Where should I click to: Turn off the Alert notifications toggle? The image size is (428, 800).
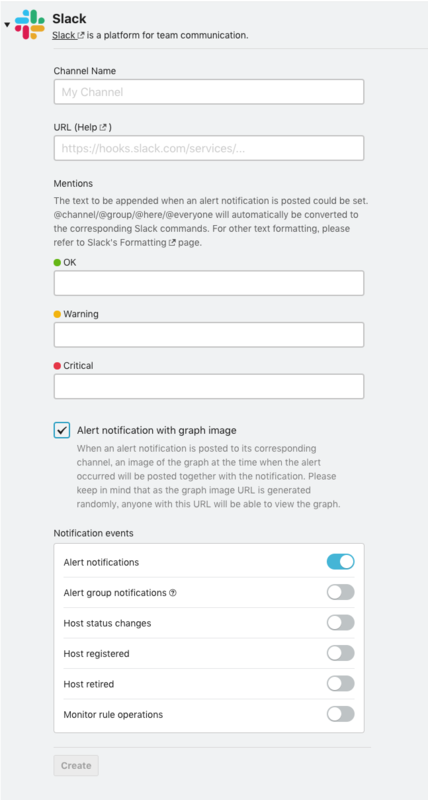340,562
